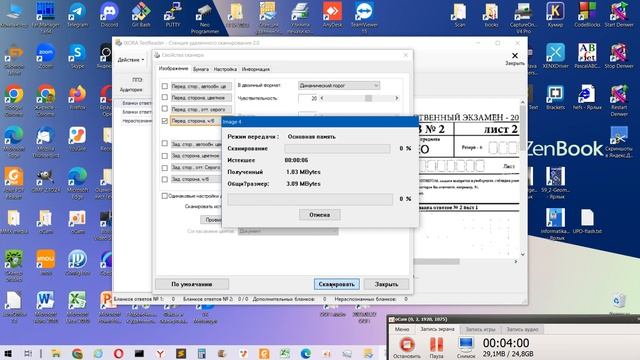Switch to Изображение tab
The width and height of the screenshot is (640, 360).
(173, 69)
